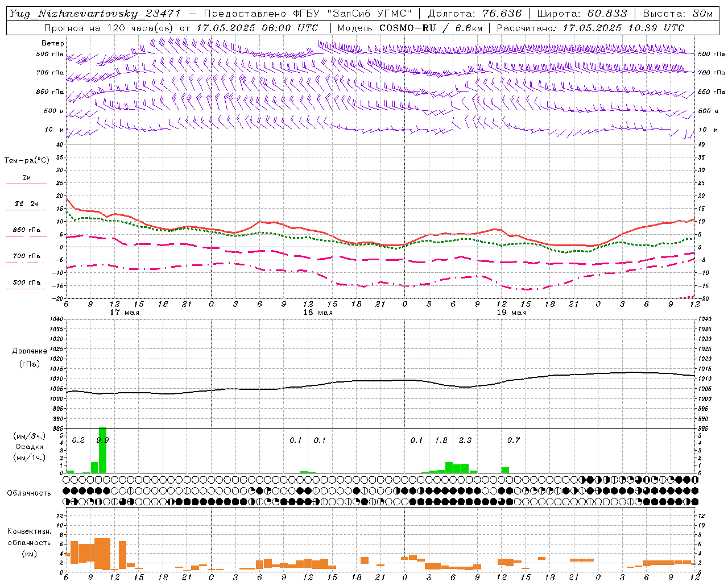The image size is (728, 582).
Task: Click the Тем-ра(°C) axis label
Action: point(27,161)
